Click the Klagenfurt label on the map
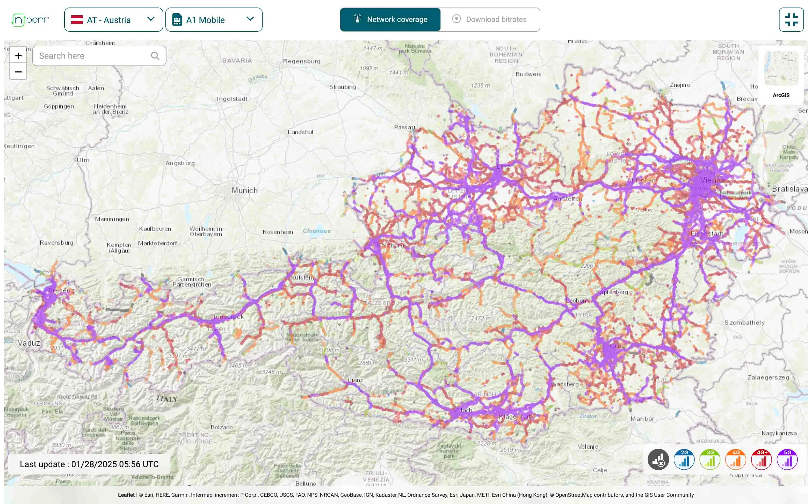This screenshot has width=812, height=504. tap(514, 417)
